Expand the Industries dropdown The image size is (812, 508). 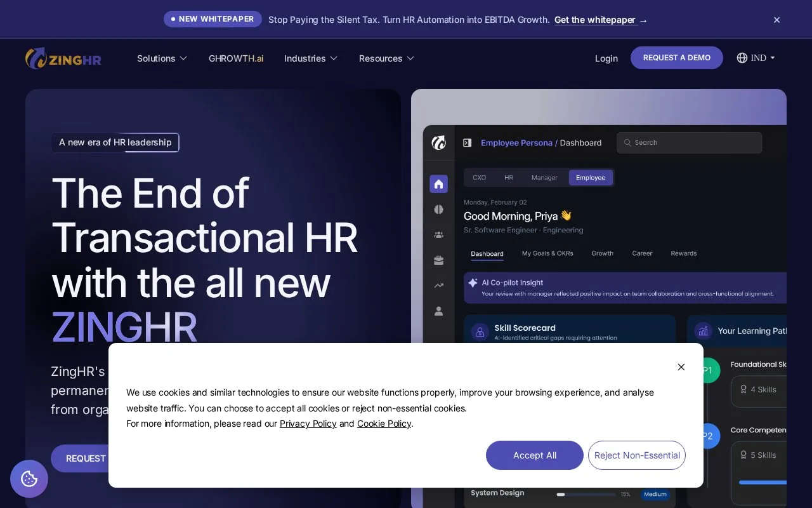(x=311, y=58)
